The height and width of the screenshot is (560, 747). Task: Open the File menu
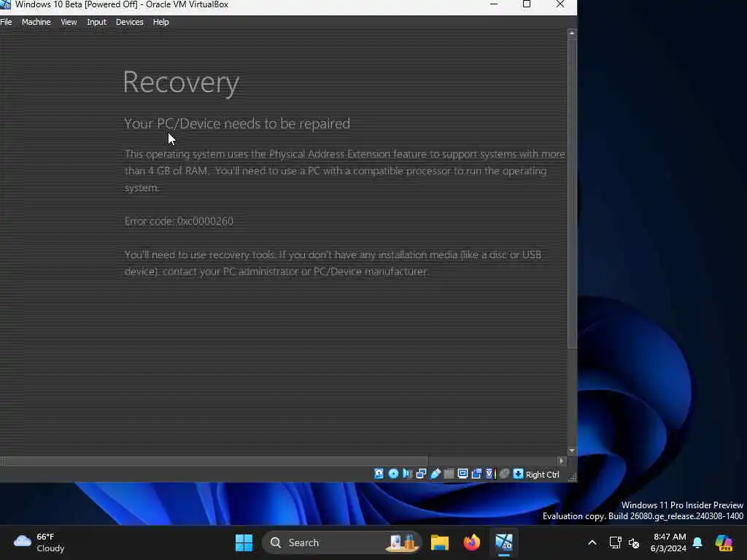[x=6, y=22]
